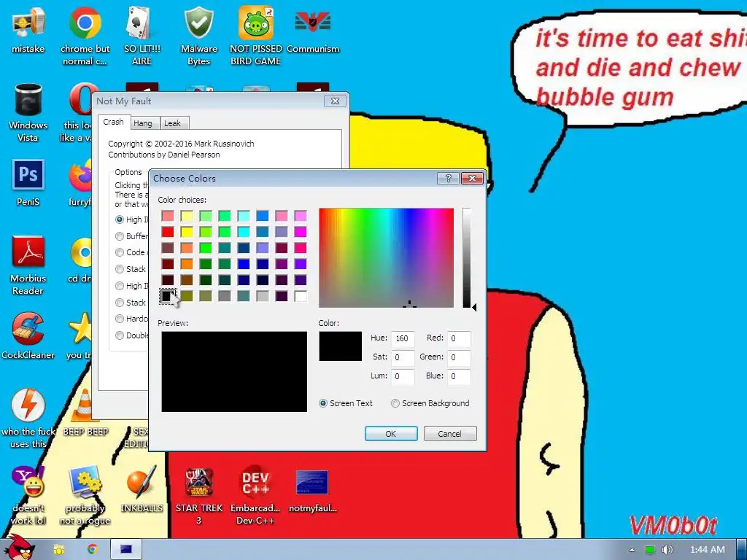747x560 pixels.
Task: Click Cancel in Choose Colors dialog
Action: (x=449, y=434)
